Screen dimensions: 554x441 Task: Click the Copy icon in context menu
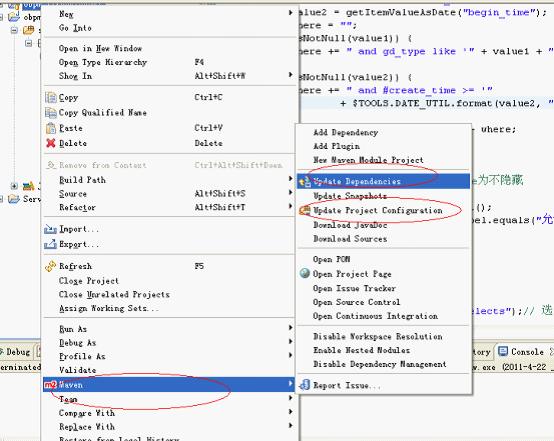tap(51, 97)
